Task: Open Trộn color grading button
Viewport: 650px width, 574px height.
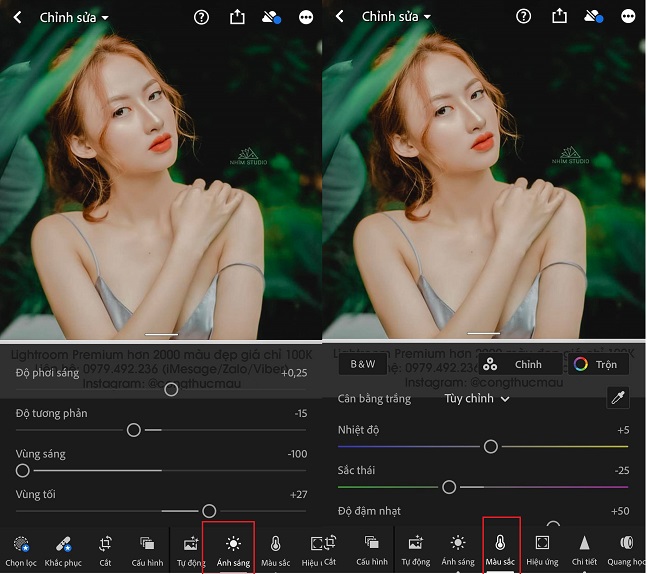Action: [598, 364]
